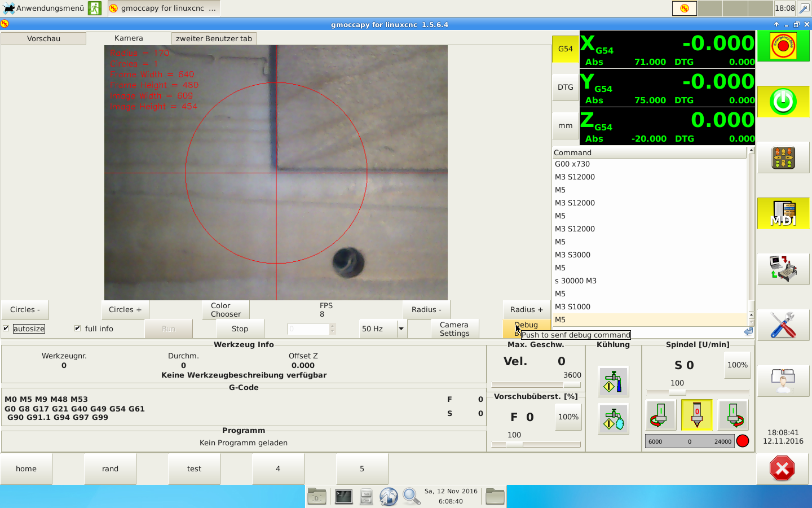Select history entry G00 x730
The height and width of the screenshot is (508, 812).
pos(650,164)
